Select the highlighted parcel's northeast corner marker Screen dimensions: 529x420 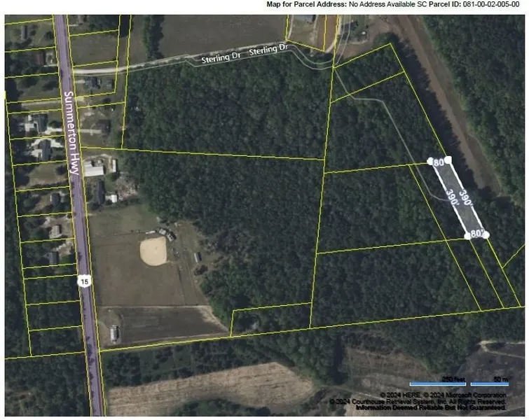pos(448,160)
